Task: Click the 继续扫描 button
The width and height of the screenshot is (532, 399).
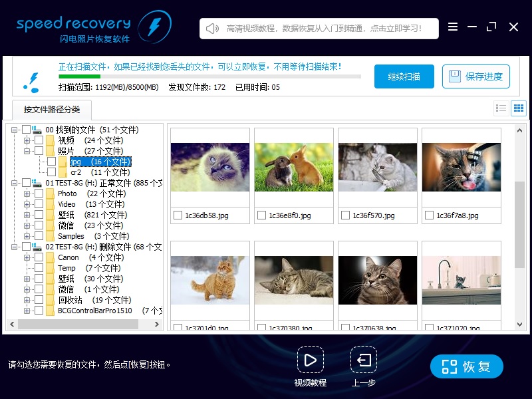Action: 404,76
